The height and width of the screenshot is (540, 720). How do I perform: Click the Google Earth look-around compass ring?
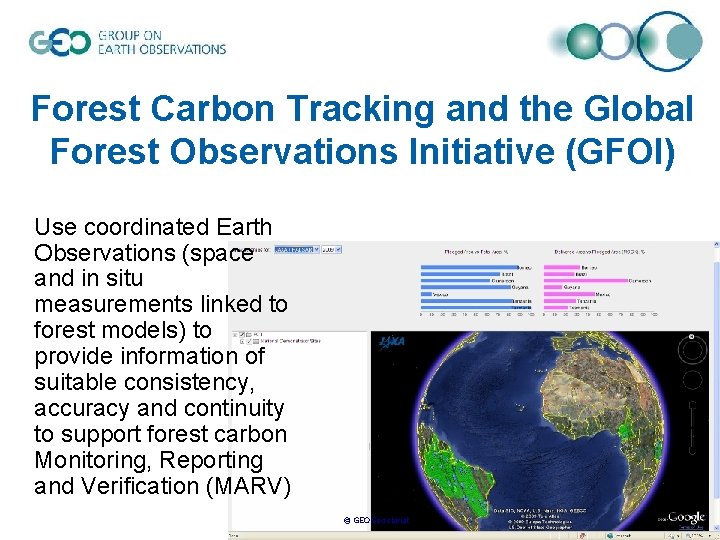(692, 350)
